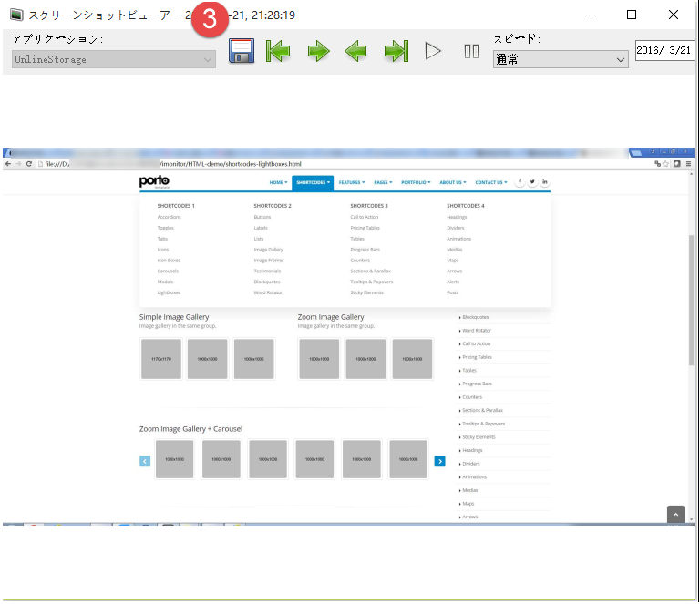
Task: Click the carousel's blue right arrow
Action: pos(439,461)
